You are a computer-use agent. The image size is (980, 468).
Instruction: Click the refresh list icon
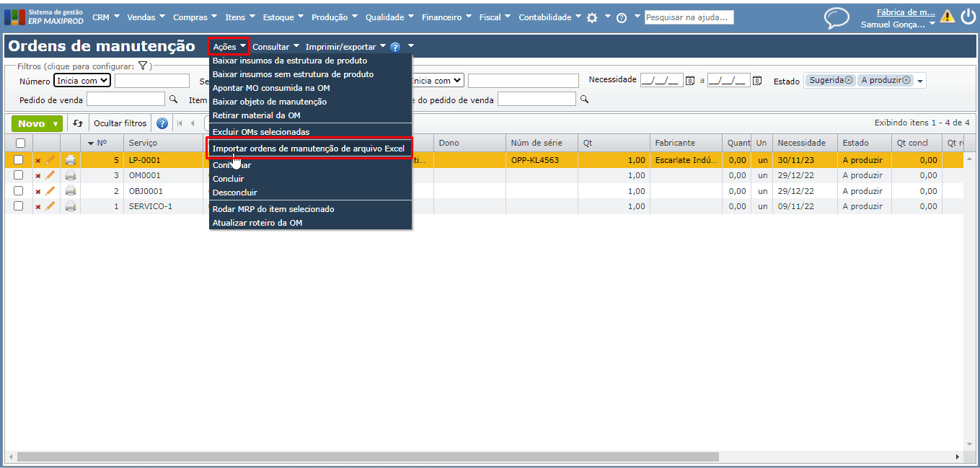[78, 123]
